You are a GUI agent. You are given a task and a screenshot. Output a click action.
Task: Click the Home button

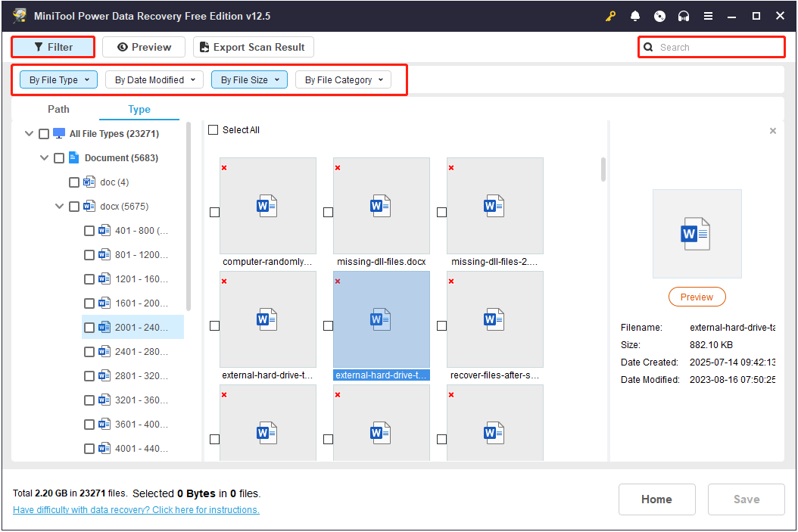656,499
